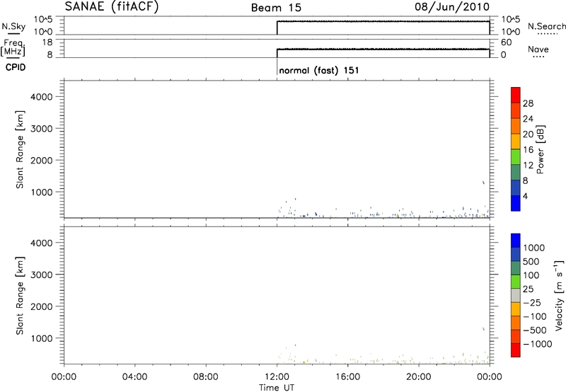The image size is (566, 392).
Task: Click the gray swatch in Velocity color bar
Action: click(x=516, y=295)
